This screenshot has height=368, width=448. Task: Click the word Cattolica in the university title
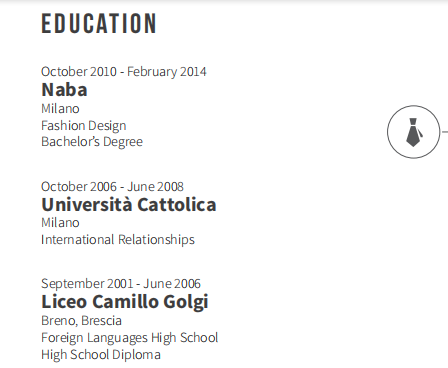tap(177, 204)
